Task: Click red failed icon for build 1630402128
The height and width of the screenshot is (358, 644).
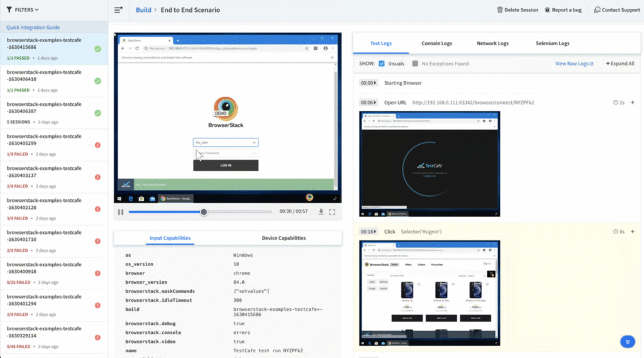Action: [x=97, y=210]
